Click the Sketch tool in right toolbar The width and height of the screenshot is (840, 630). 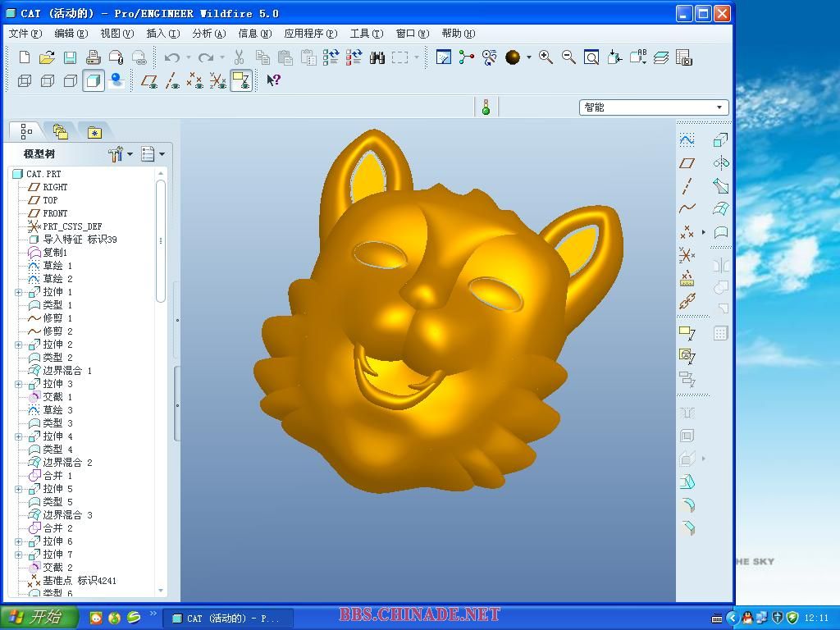point(687,140)
